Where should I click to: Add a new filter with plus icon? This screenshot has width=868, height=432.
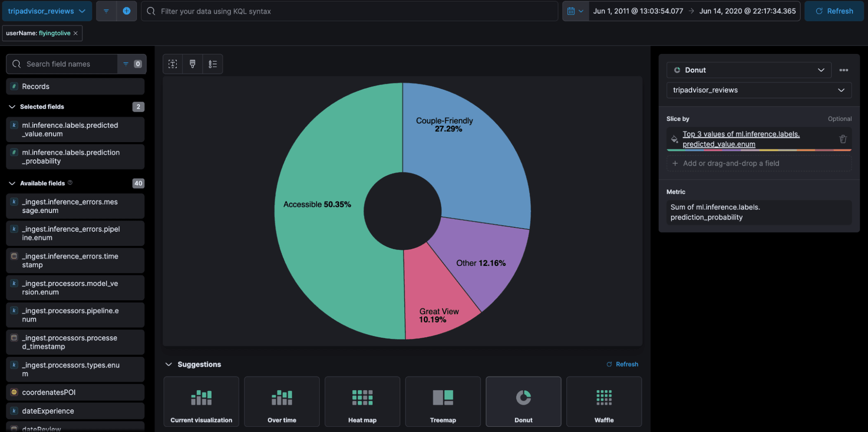point(127,11)
